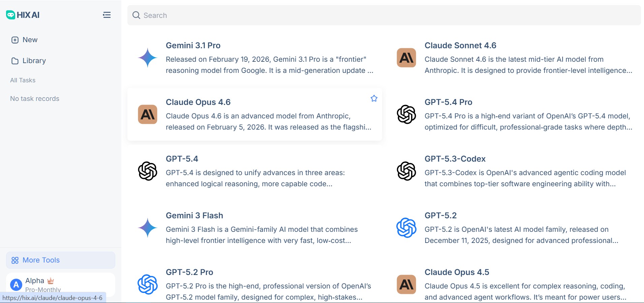
Task: Star Claude Opus 4.6 as favorite
Action: click(374, 99)
